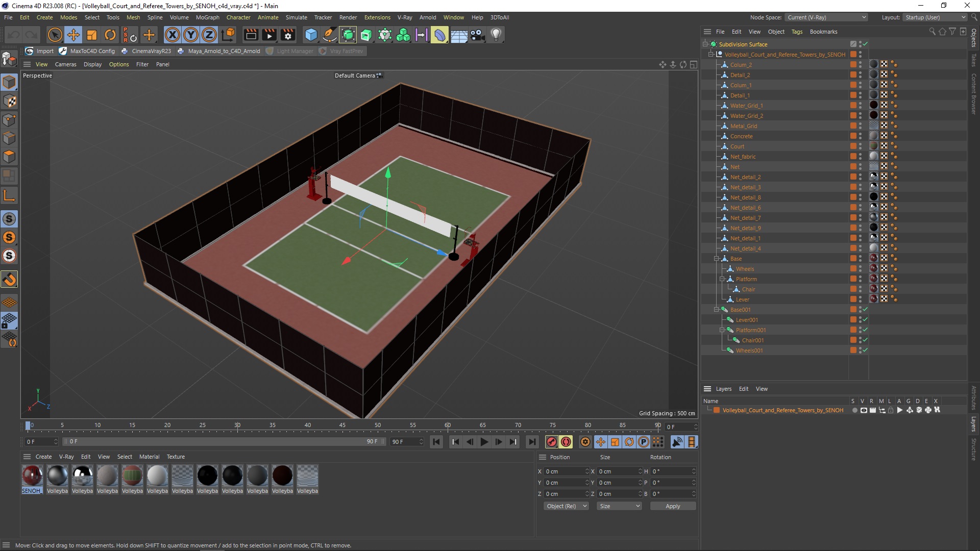980x551 pixels.
Task: Render the active view clapperboard
Action: [x=251, y=35]
